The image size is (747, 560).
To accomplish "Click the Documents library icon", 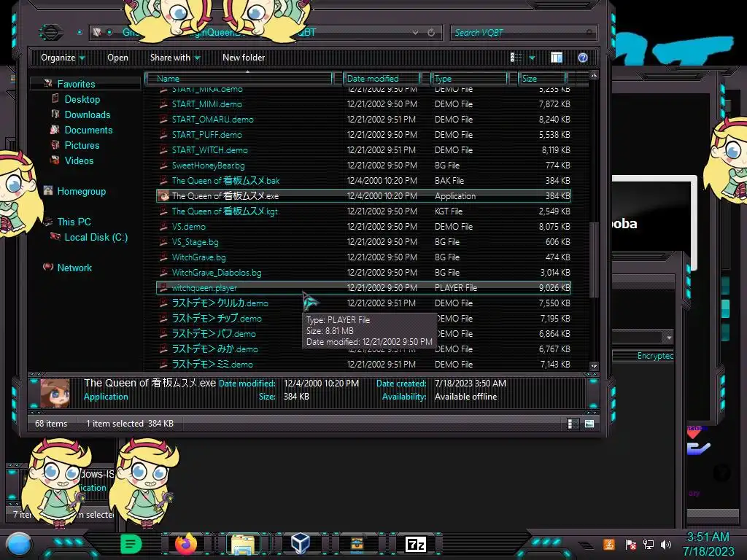I will coord(55,129).
